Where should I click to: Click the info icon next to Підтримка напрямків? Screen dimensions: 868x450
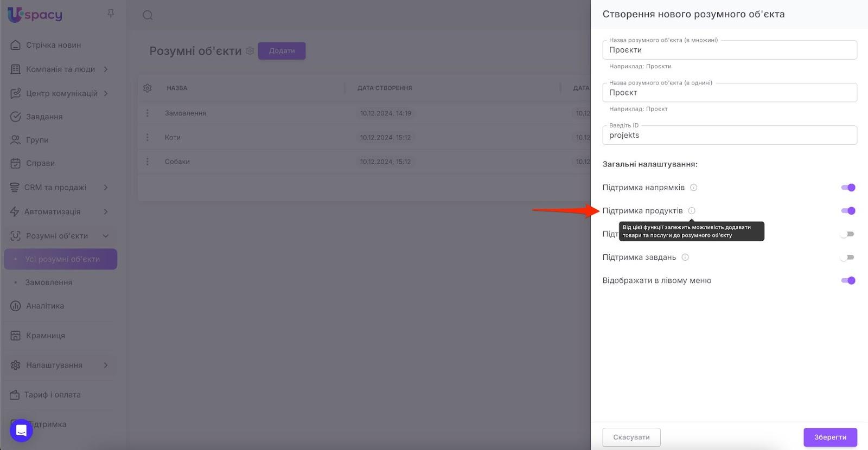click(693, 188)
